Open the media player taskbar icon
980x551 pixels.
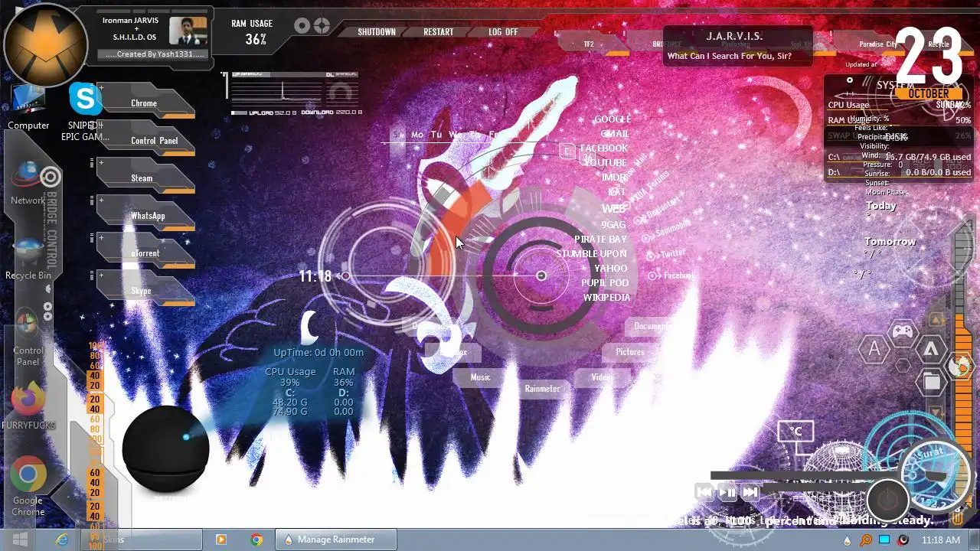click(221, 540)
